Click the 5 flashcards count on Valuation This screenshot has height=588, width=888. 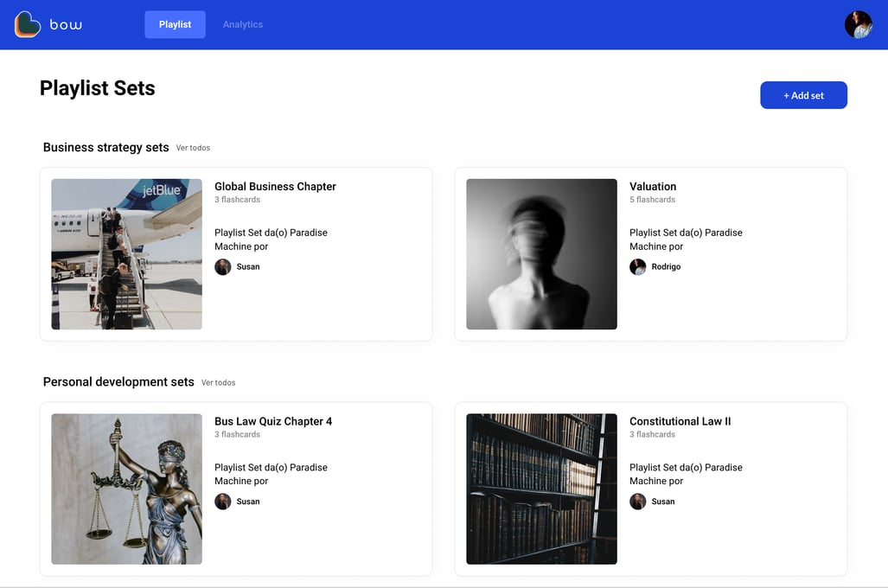click(653, 200)
